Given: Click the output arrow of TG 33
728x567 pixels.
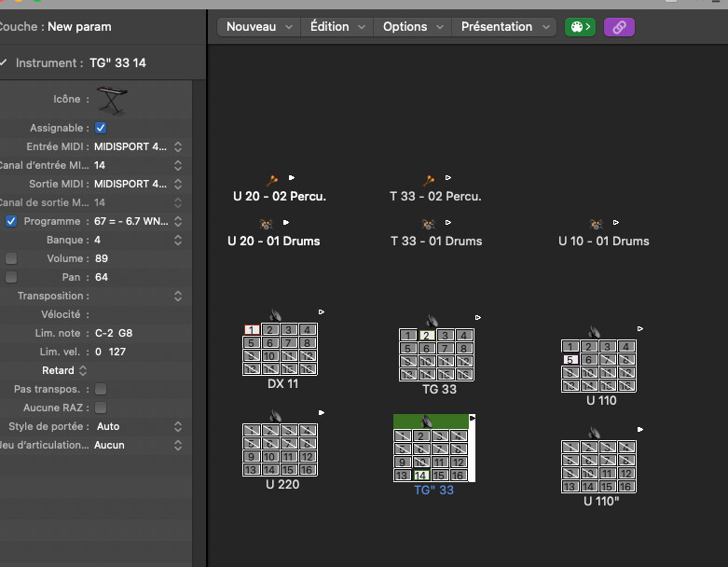Looking at the screenshot, I should pos(478,318).
